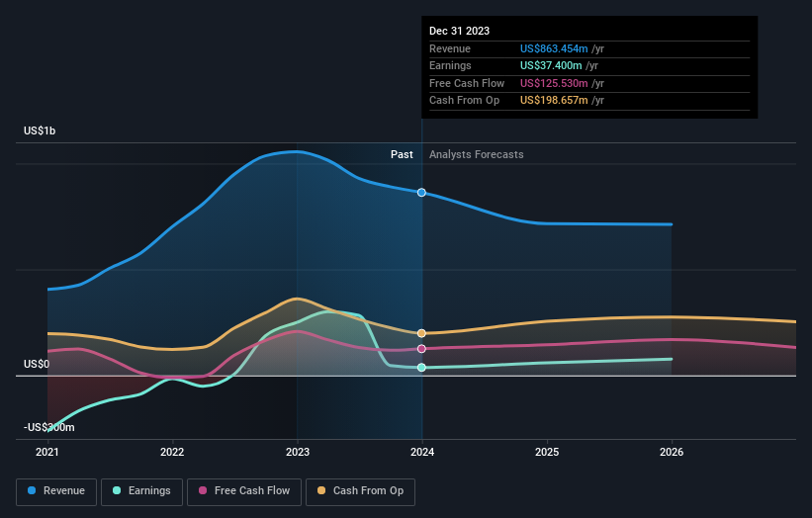Click the US$0 y-axis label

point(37,365)
